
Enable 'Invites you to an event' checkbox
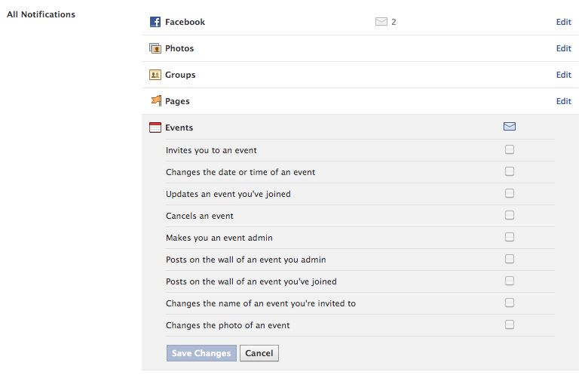pos(510,149)
